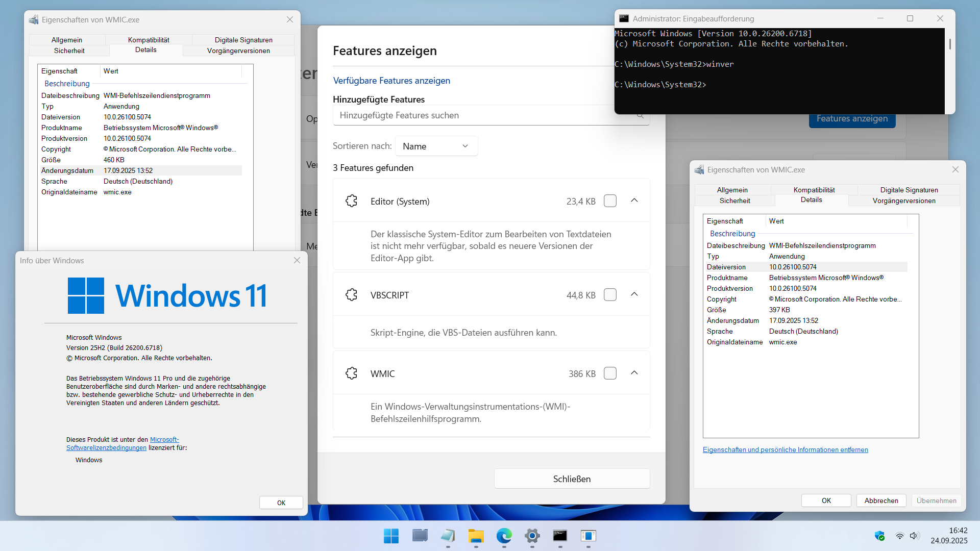Open Settings gear in the taskbar

point(532,536)
